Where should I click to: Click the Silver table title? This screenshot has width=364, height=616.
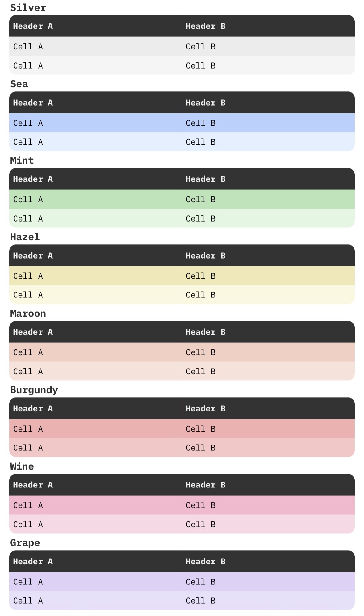click(x=28, y=8)
